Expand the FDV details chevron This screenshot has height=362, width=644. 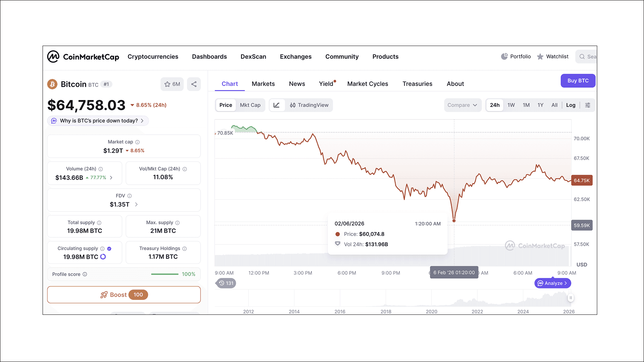137,204
